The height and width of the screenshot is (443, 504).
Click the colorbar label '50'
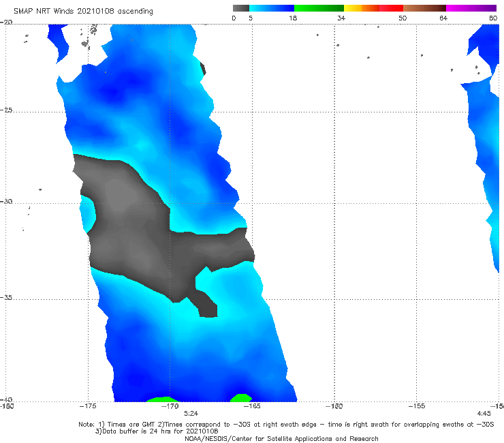(x=403, y=18)
